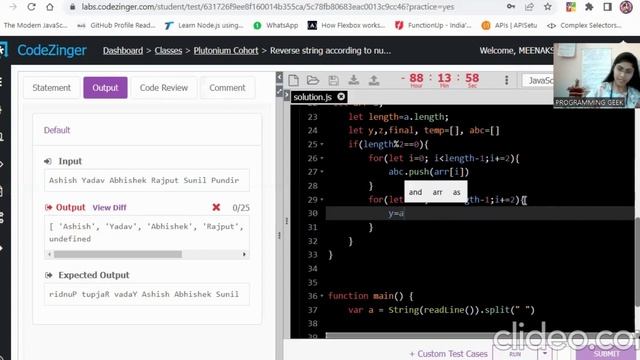Select the Output tab
Image resolution: width=640 pixels, height=360 pixels.
point(105,88)
